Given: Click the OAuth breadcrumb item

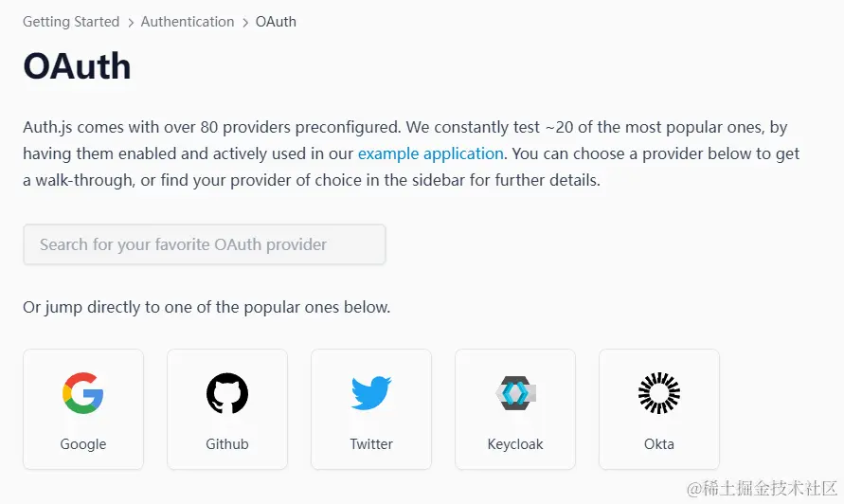Looking at the screenshot, I should pyautogui.click(x=276, y=22).
